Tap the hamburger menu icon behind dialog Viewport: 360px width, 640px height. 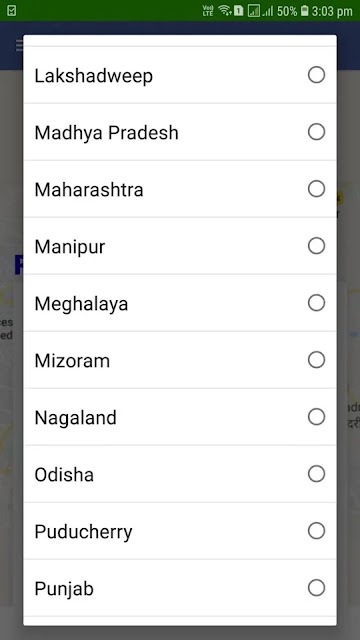click(x=19, y=45)
